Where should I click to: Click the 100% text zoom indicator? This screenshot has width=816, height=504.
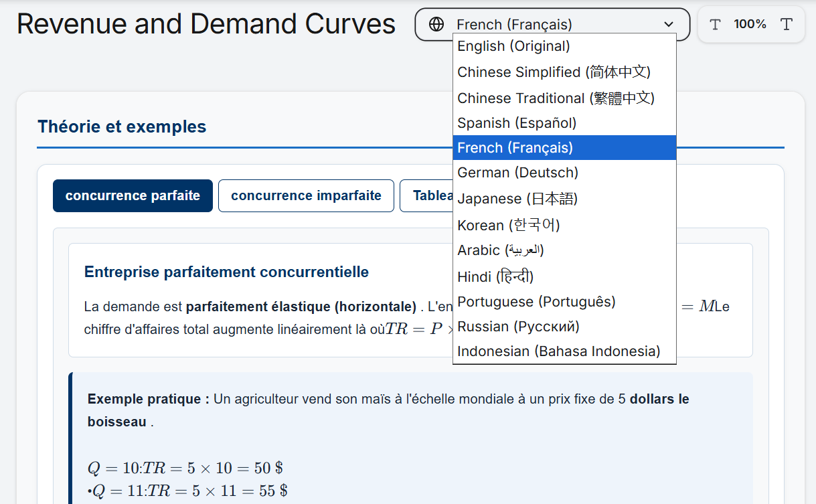pyautogui.click(x=750, y=25)
